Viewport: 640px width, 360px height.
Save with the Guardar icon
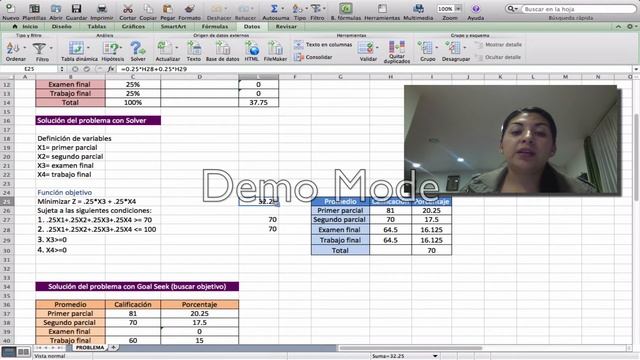(x=76, y=9)
